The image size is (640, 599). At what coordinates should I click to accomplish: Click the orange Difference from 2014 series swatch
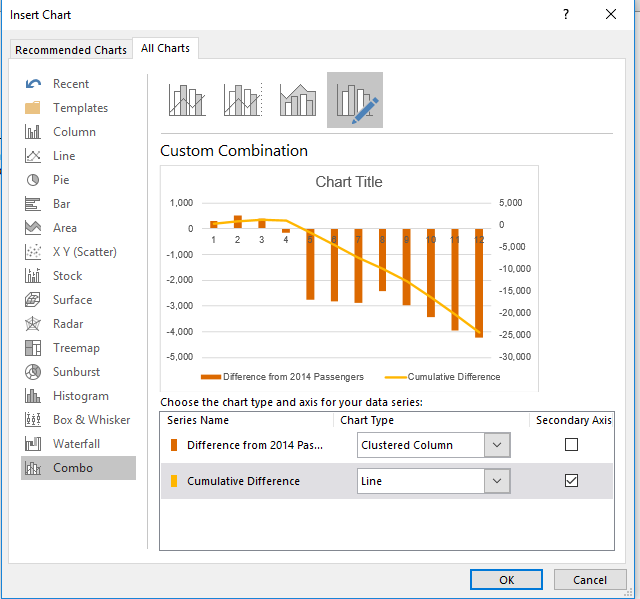174,445
